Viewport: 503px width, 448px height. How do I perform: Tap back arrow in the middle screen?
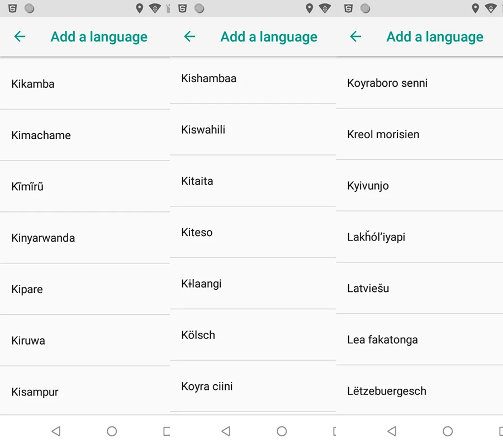189,36
